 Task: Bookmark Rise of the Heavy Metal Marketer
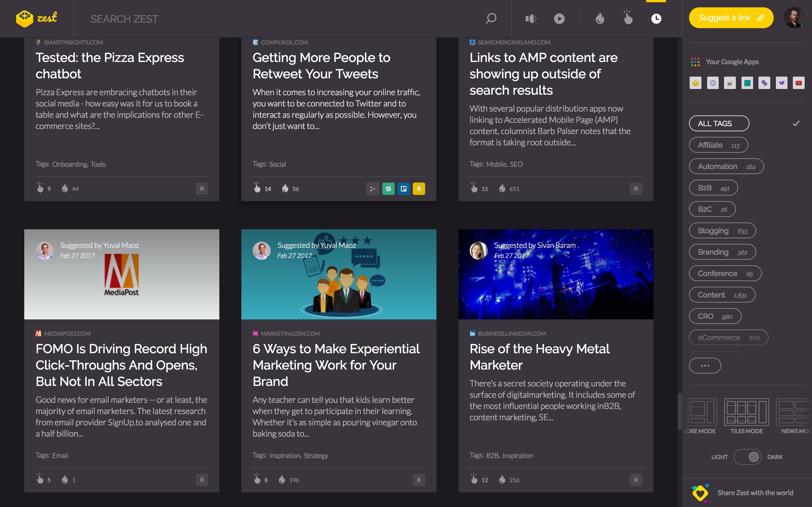pyautogui.click(x=636, y=480)
